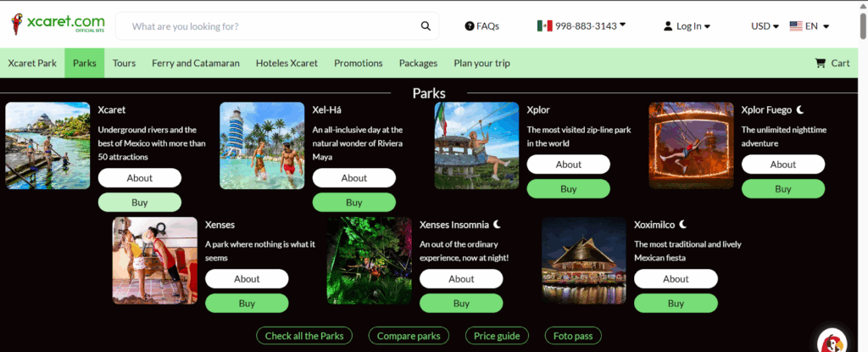Viewport: 868px width, 352px height.
Task: Click the moon icon beside Xenses Insomnia
Action: (x=497, y=225)
